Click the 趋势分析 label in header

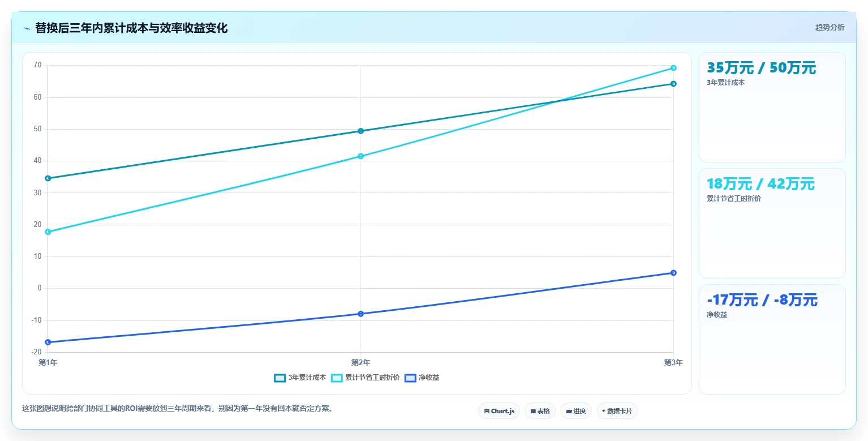[x=830, y=27]
